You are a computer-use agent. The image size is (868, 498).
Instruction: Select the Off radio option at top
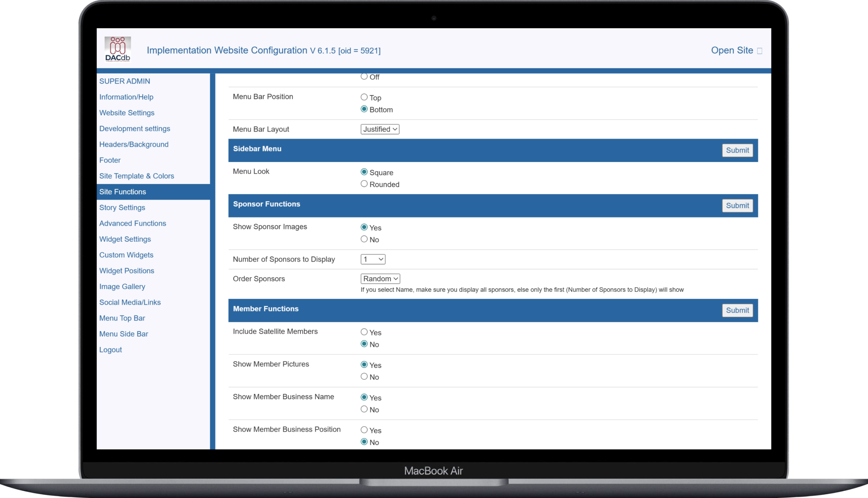(364, 76)
